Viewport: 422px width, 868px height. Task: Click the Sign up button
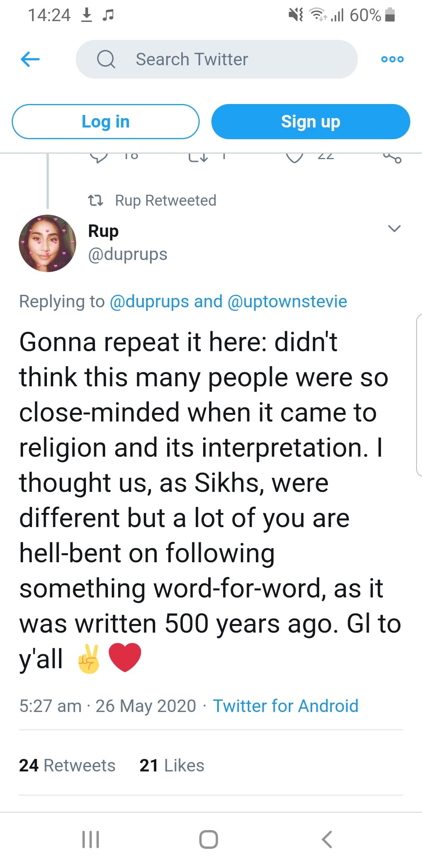pyautogui.click(x=311, y=122)
